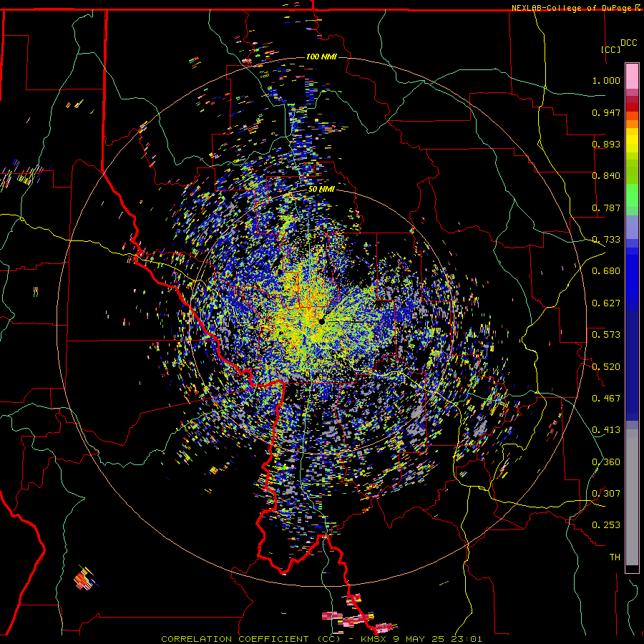
Task: Click the 0.253 scale value
Action: click(606, 525)
